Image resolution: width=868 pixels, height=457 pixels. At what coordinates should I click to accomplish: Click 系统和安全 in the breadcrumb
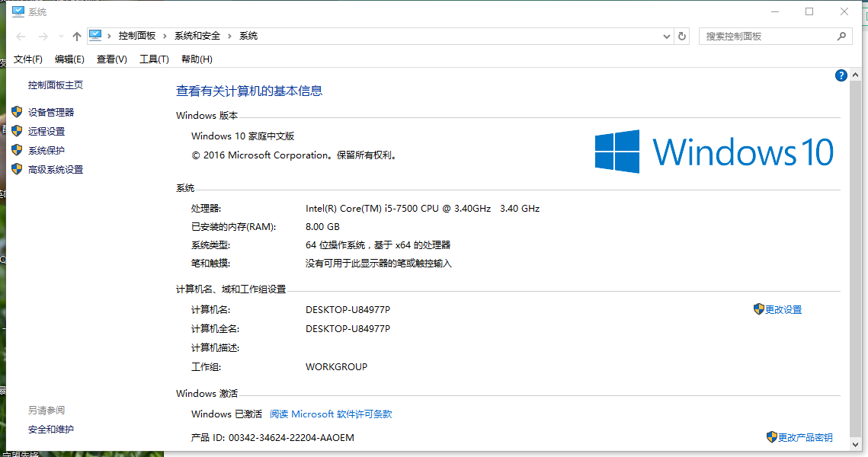(x=197, y=36)
